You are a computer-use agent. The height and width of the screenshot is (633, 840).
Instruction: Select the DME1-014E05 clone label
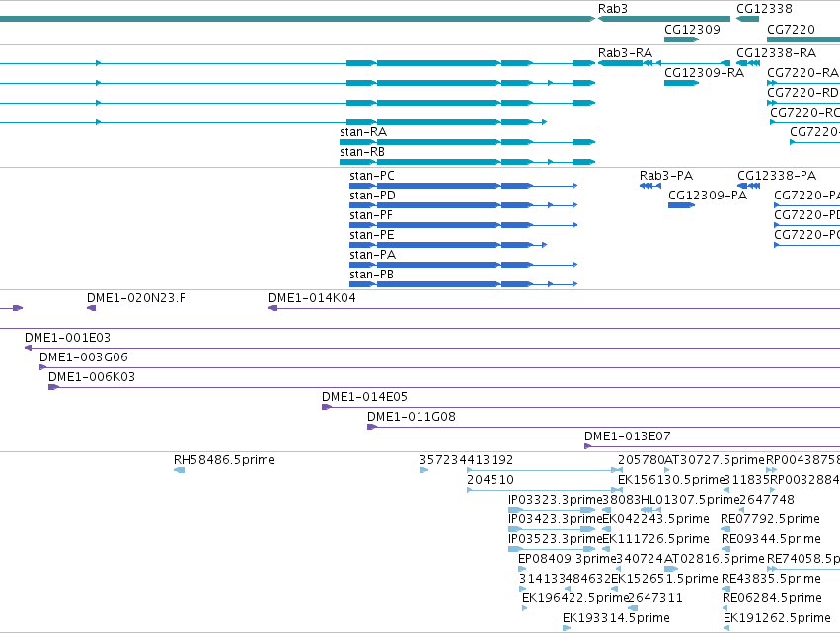click(x=364, y=398)
